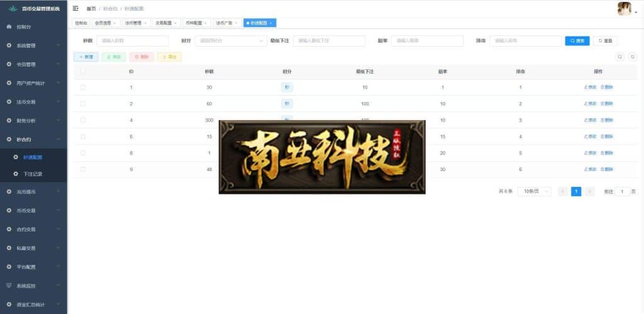Click the user avatar in top right
Screen dimensions: 644x314
point(625,9)
